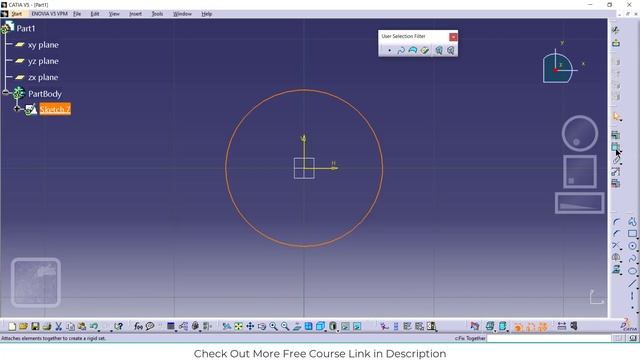Click the Save floppy disk icon
Viewport: 640px width, 360px height.
click(35, 326)
